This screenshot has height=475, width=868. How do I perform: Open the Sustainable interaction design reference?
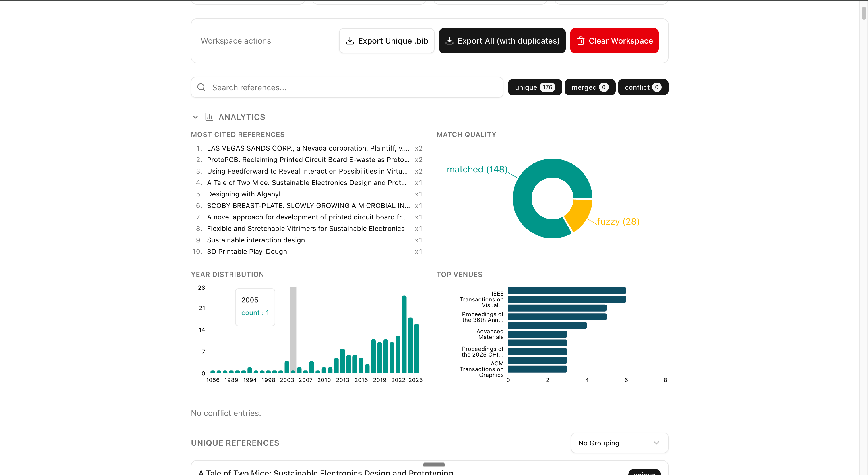[255, 240]
